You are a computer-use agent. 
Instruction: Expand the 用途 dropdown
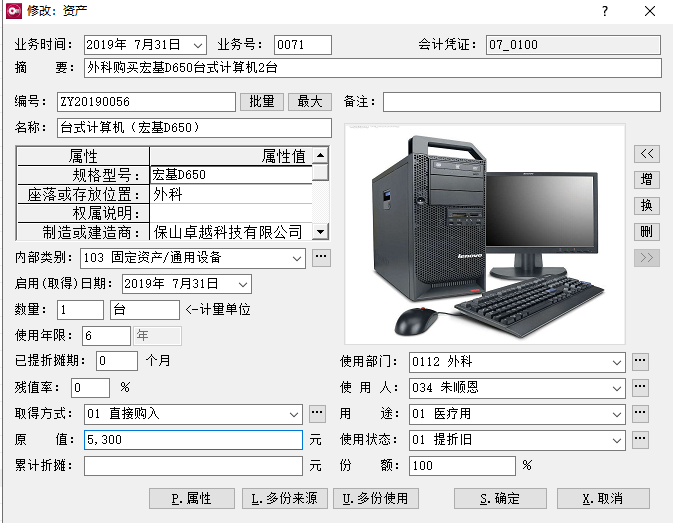coord(617,413)
